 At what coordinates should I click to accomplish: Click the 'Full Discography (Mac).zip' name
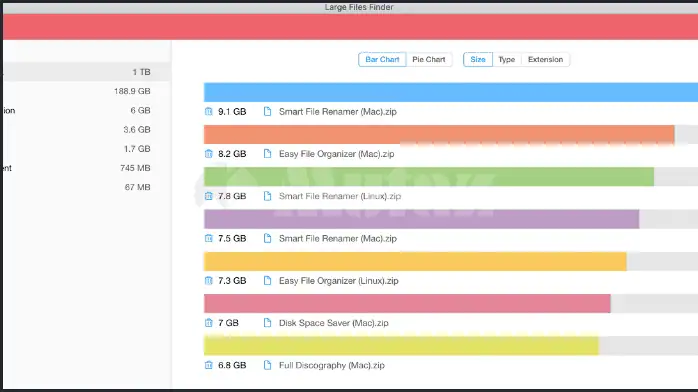[x=332, y=365]
